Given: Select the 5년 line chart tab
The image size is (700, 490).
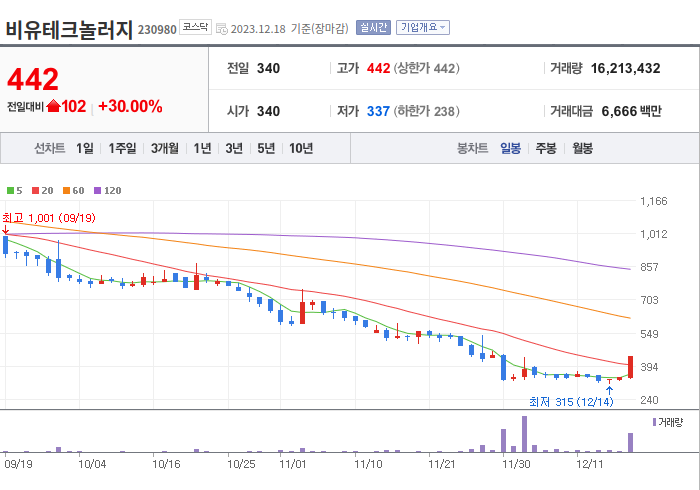Looking at the screenshot, I should tap(266, 148).
